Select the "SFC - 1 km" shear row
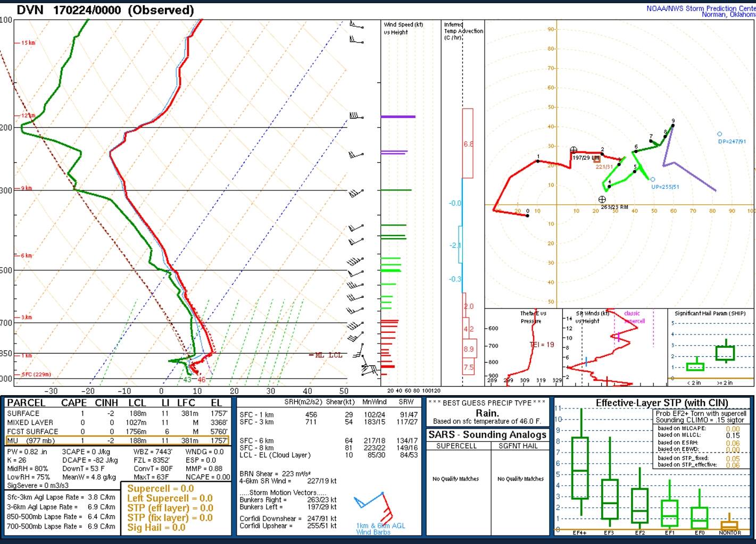This screenshot has height=544, width=756. (x=328, y=415)
